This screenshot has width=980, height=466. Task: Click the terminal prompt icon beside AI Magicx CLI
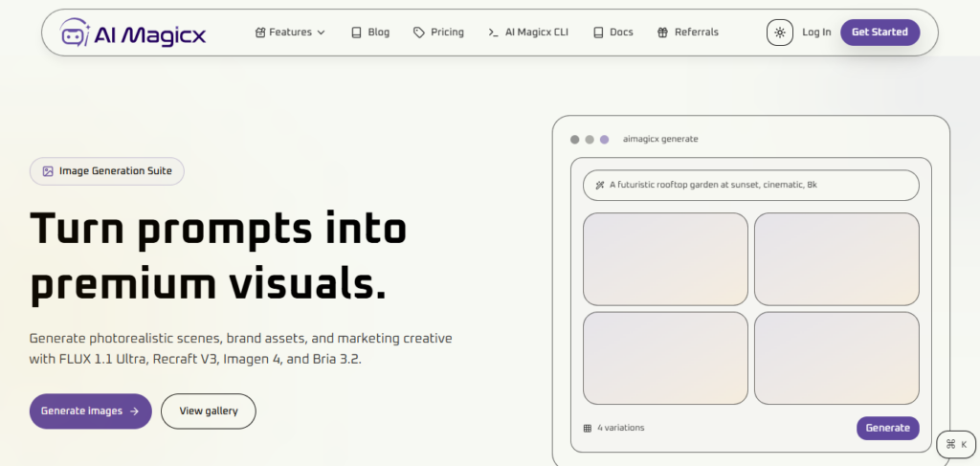[x=493, y=33]
